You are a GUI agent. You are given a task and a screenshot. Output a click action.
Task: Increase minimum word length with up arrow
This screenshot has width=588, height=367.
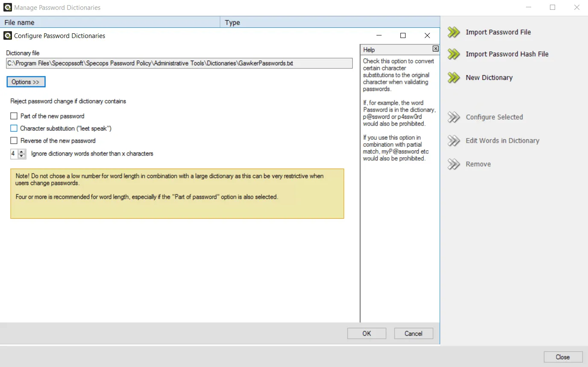[22, 151]
